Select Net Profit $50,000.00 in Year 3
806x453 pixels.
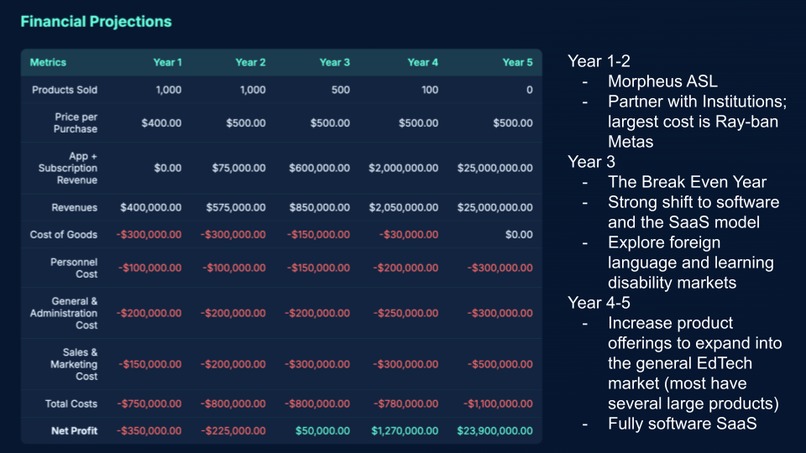tap(322, 431)
